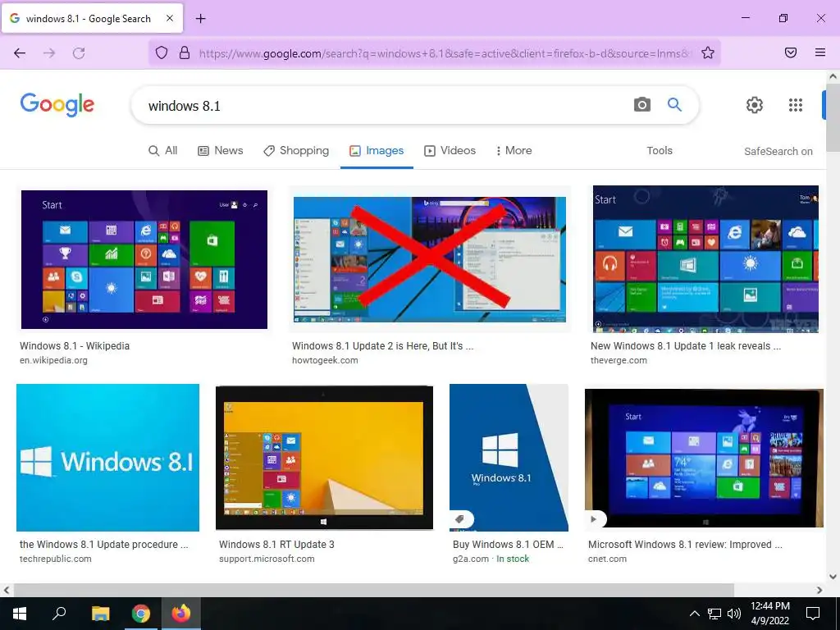Open Google quick settings gear
Viewport: 840px width, 630px height.
[755, 105]
